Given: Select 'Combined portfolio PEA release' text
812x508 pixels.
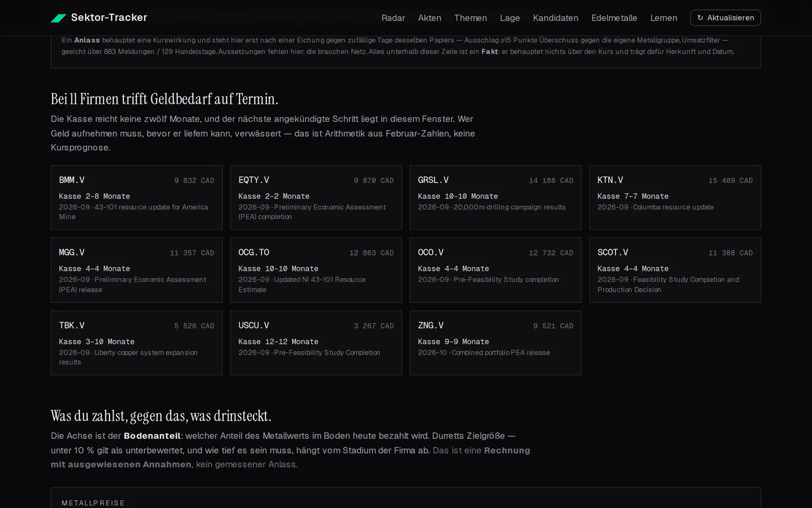Looking at the screenshot, I should tap(501, 352).
